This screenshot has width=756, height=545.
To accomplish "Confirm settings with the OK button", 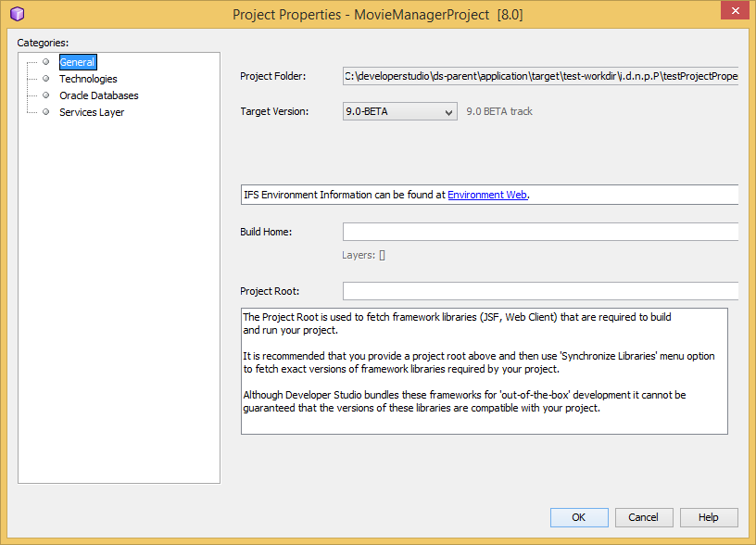I will coord(578,517).
